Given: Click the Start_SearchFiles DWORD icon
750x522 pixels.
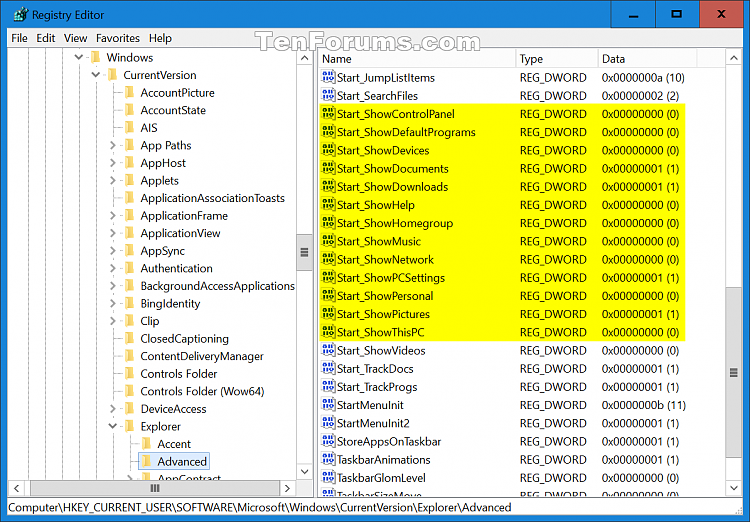Looking at the screenshot, I should (x=328, y=95).
